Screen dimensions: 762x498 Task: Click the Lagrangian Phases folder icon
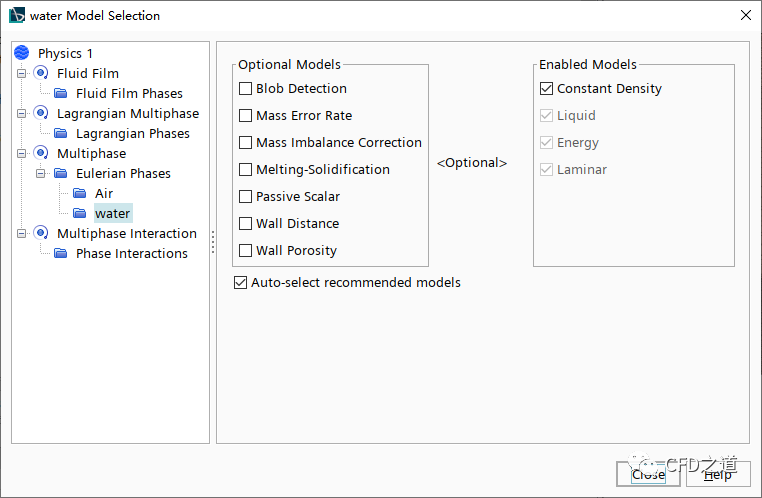60,133
